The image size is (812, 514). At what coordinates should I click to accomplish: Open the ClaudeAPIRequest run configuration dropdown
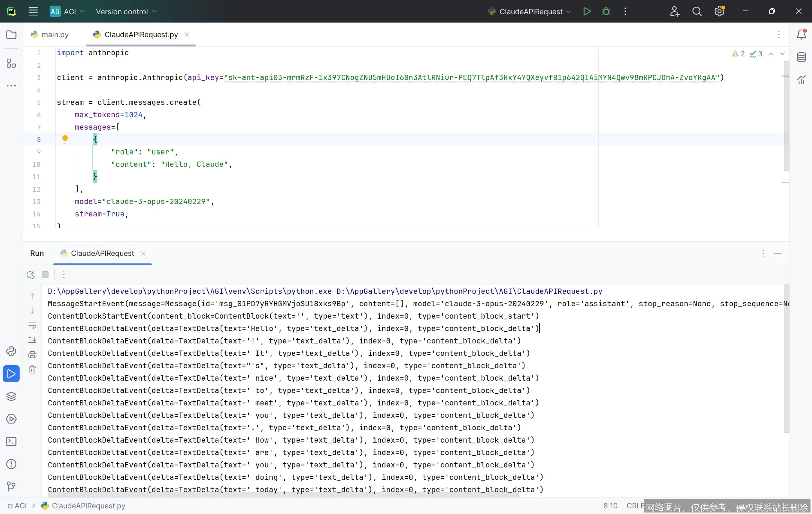point(530,12)
